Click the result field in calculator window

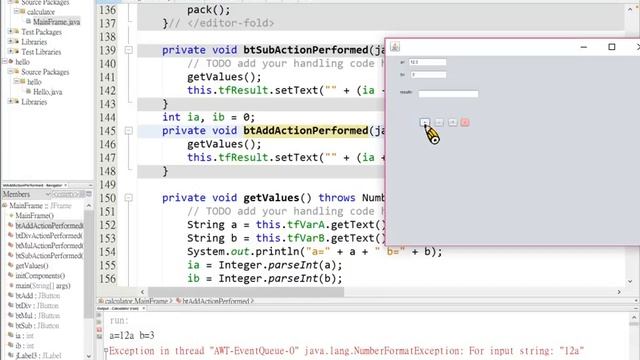(448, 94)
